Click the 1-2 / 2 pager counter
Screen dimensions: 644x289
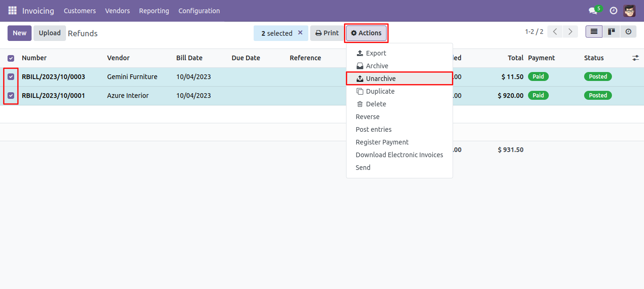[x=534, y=32]
